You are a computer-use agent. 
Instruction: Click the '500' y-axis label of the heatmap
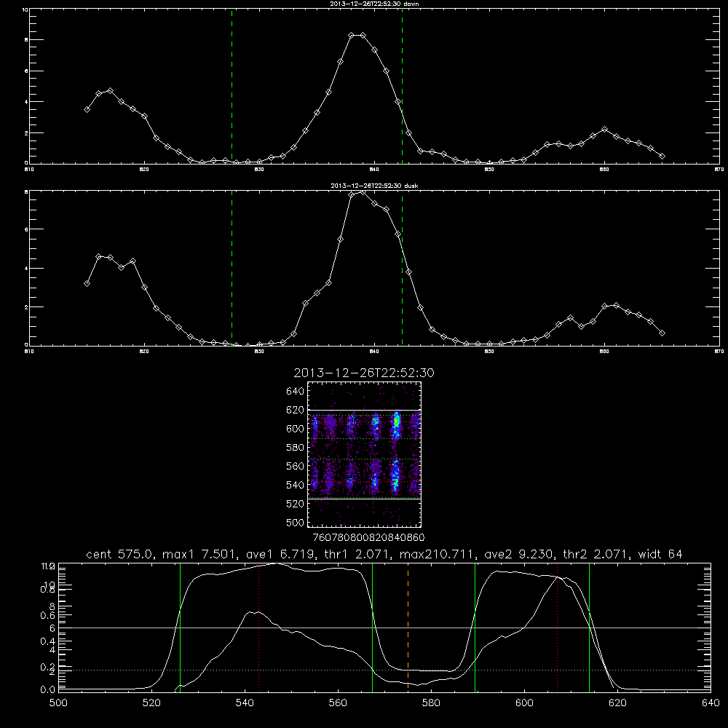(x=296, y=522)
